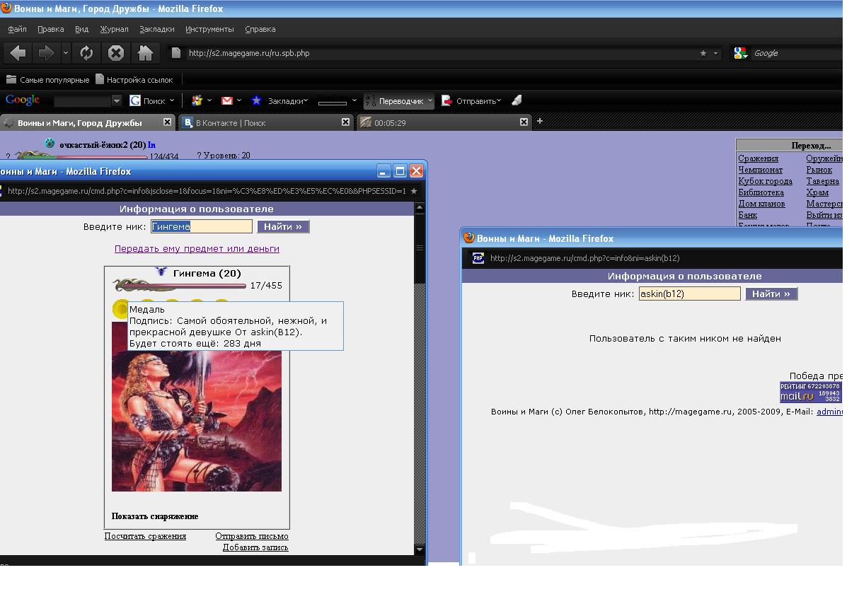This screenshot has height=616, width=859.
Task: Maximize the Гингема info popup window
Action: click(400, 171)
